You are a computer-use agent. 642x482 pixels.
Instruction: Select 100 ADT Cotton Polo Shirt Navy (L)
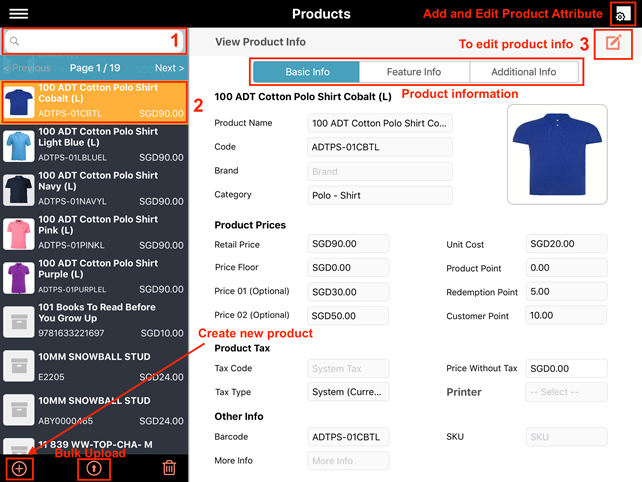pyautogui.click(x=94, y=190)
